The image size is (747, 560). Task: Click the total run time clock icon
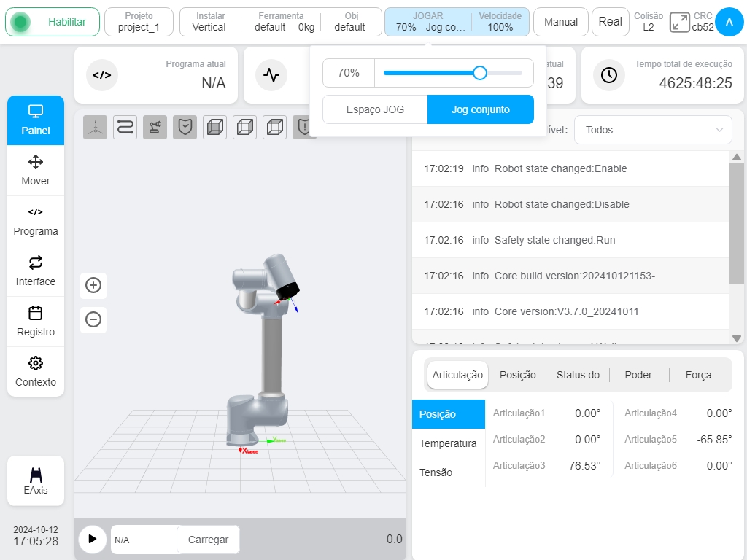coord(609,75)
